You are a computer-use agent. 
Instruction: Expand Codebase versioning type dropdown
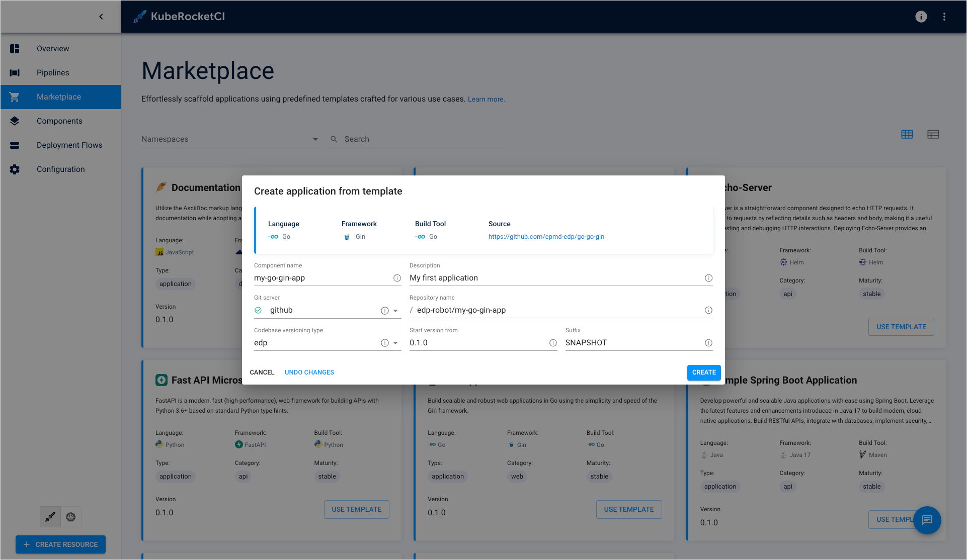(396, 343)
